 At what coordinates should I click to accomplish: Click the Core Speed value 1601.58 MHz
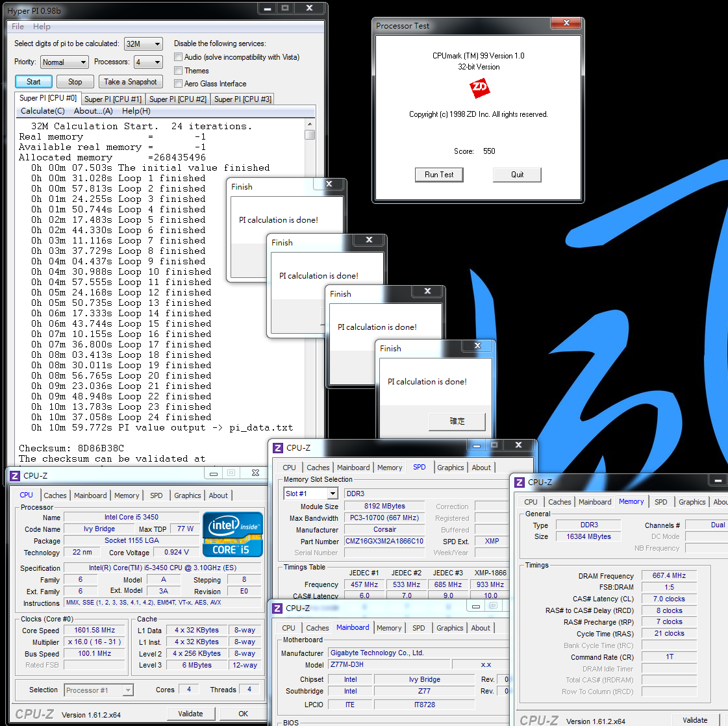tap(95, 631)
